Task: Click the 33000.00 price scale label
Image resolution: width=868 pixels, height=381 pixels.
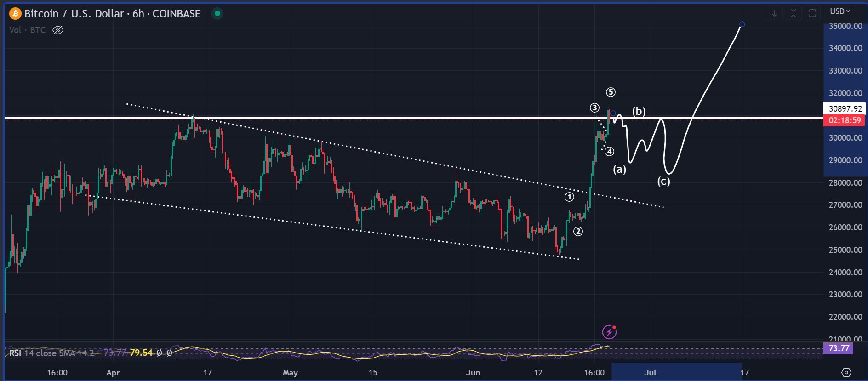Action: (x=845, y=71)
